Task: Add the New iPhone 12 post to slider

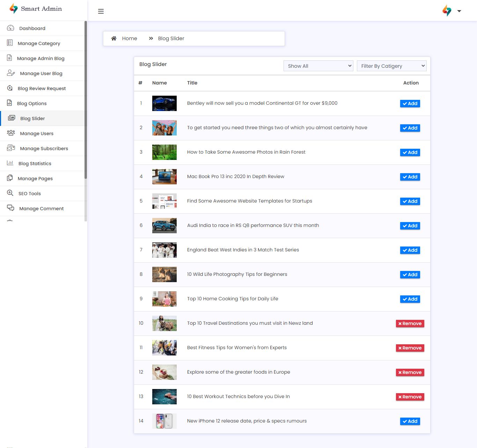Action: [410, 421]
